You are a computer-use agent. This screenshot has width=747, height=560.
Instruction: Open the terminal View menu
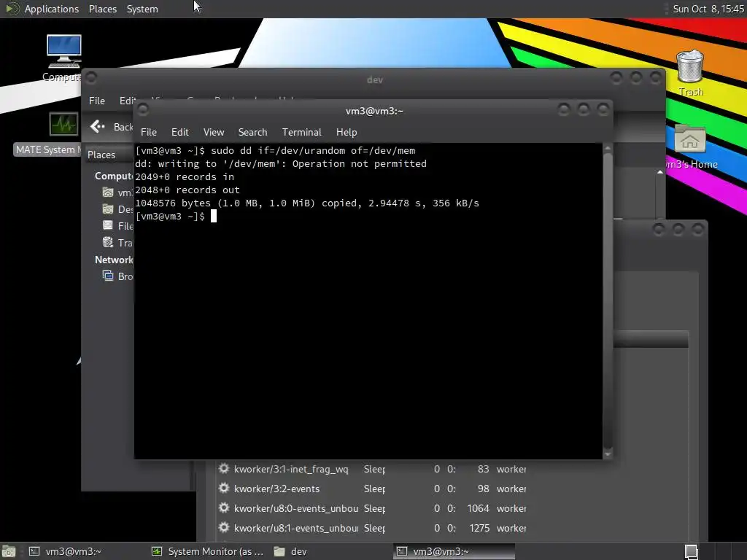tap(214, 132)
